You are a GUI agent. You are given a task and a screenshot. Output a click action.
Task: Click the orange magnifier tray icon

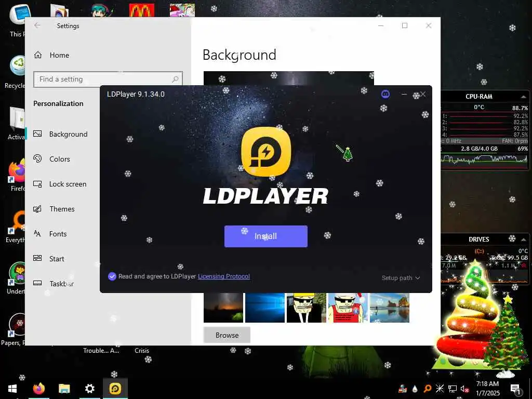click(428, 389)
